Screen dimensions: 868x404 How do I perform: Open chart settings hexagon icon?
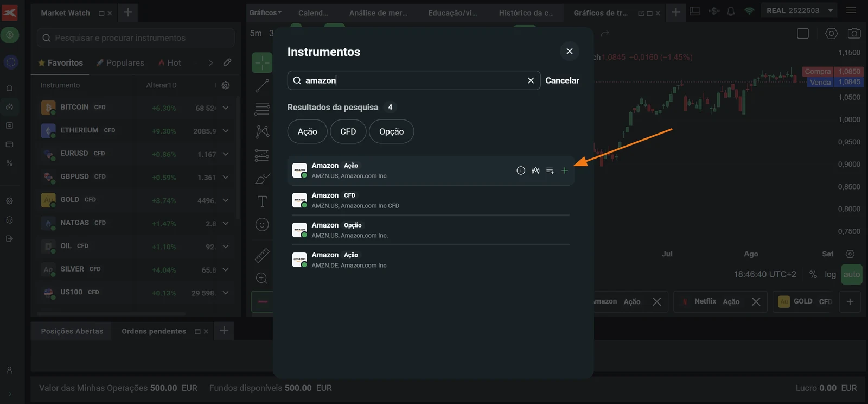tap(831, 34)
